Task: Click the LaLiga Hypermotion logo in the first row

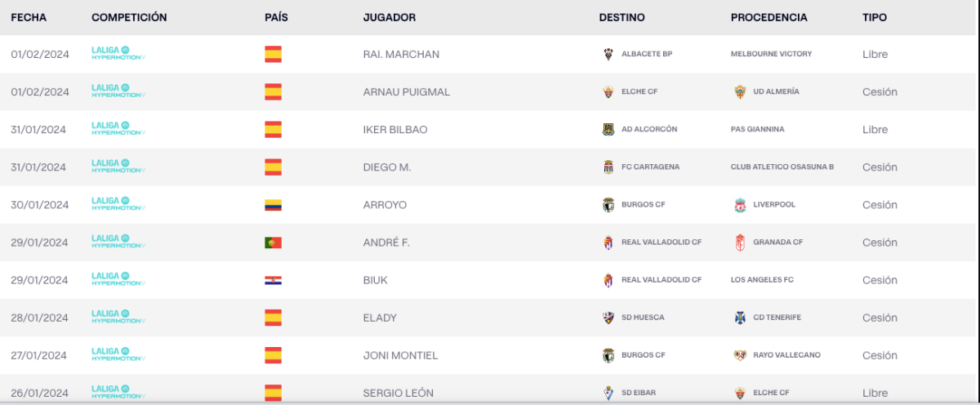Action: pyautogui.click(x=118, y=54)
